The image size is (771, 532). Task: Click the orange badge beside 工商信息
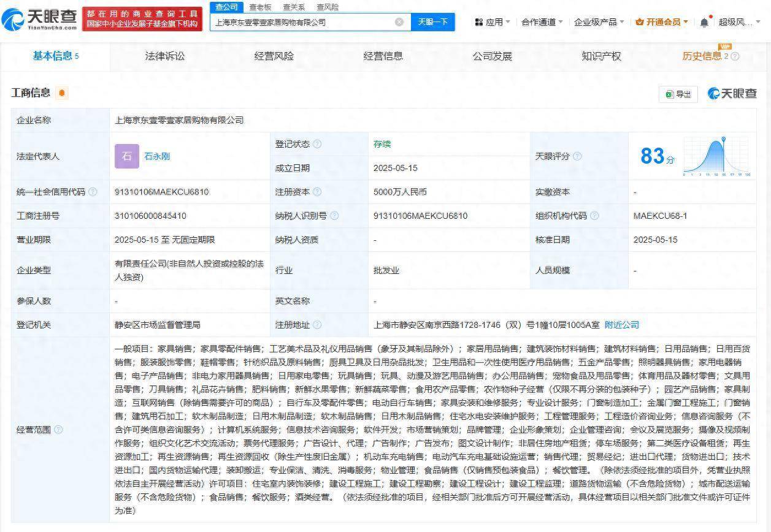pyautogui.click(x=61, y=93)
